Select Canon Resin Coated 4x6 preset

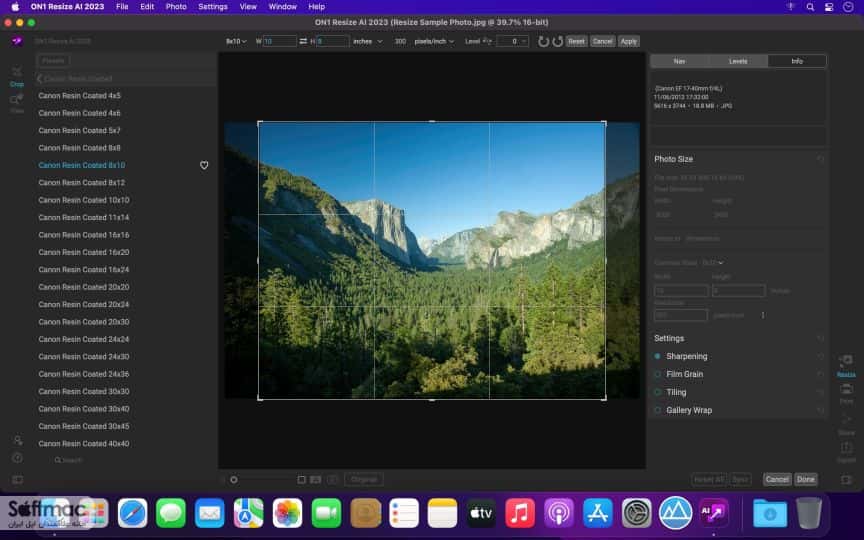pyautogui.click(x=79, y=113)
